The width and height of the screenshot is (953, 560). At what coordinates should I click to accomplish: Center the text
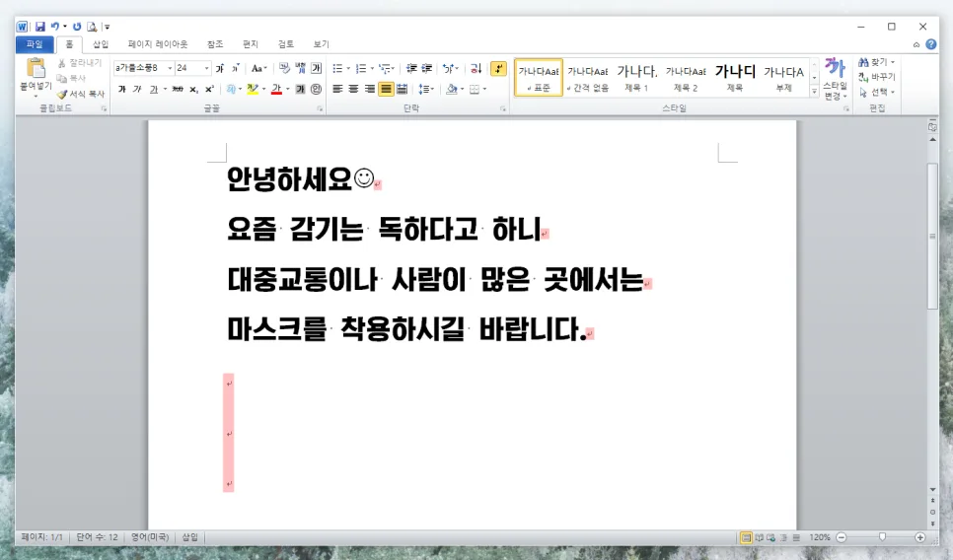[354, 90]
